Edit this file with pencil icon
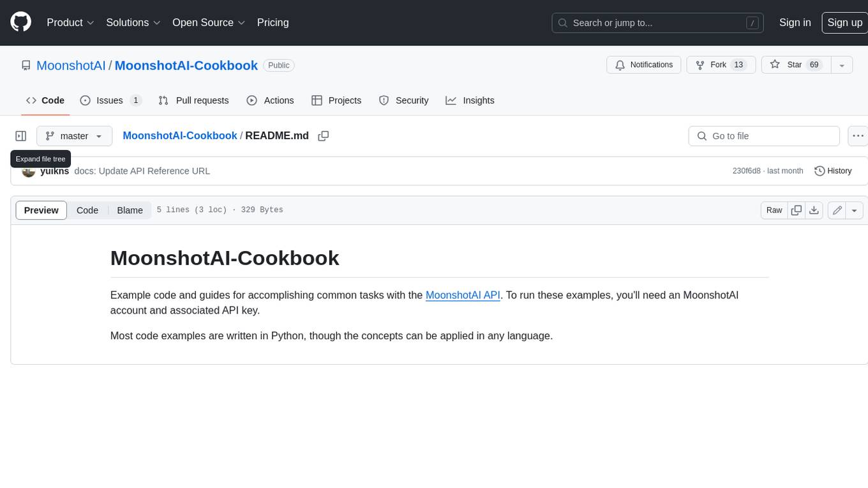Viewport: 868px width, 488px height. coord(837,210)
